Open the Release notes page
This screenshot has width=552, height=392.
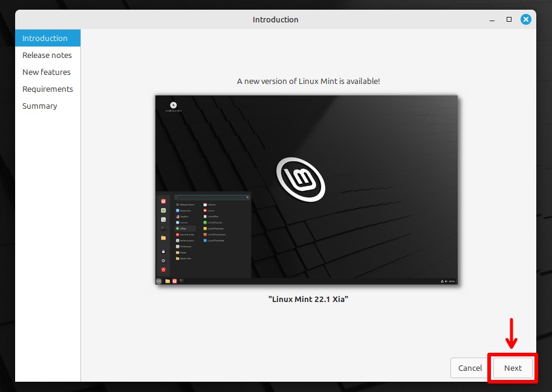(x=48, y=55)
